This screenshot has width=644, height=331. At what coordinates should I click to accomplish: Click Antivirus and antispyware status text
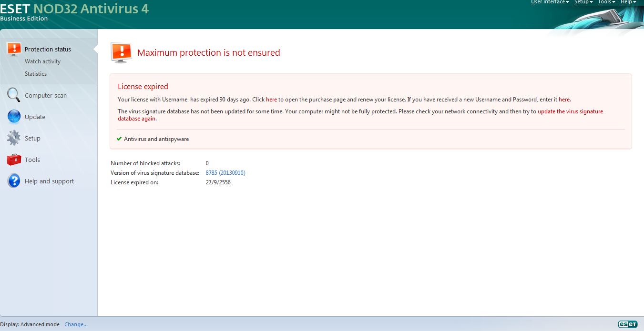(156, 139)
